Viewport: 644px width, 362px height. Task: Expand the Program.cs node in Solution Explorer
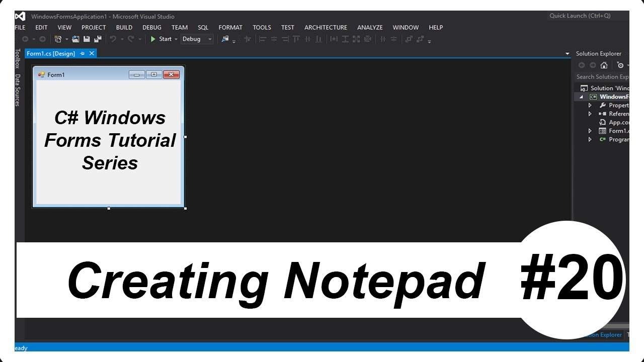tap(590, 139)
